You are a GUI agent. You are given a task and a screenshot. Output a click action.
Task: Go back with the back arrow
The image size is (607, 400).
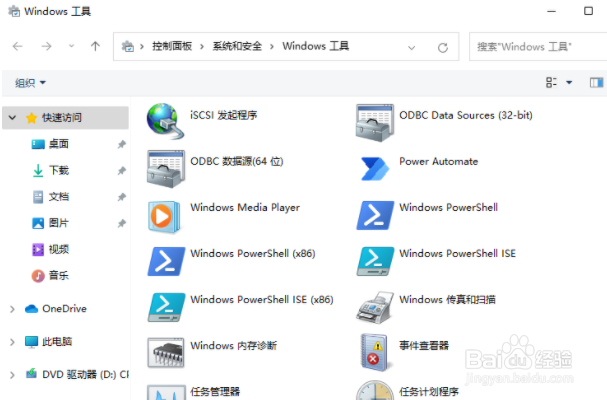click(18, 46)
